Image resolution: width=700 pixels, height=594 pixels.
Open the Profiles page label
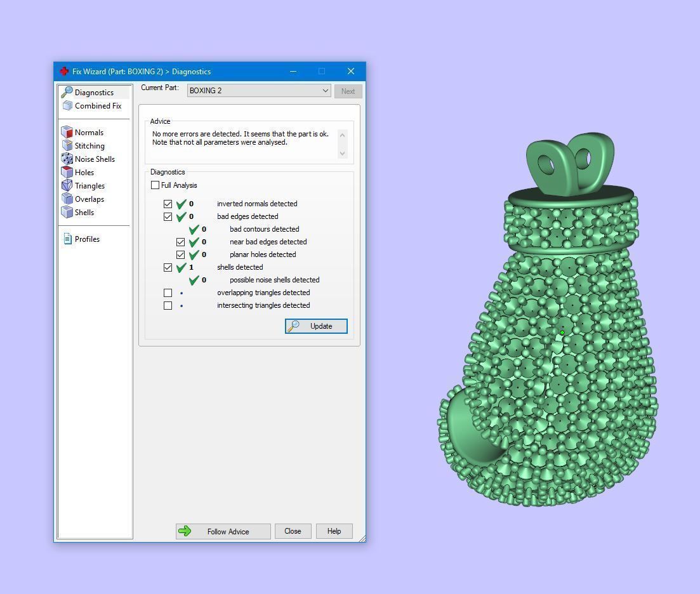87,239
